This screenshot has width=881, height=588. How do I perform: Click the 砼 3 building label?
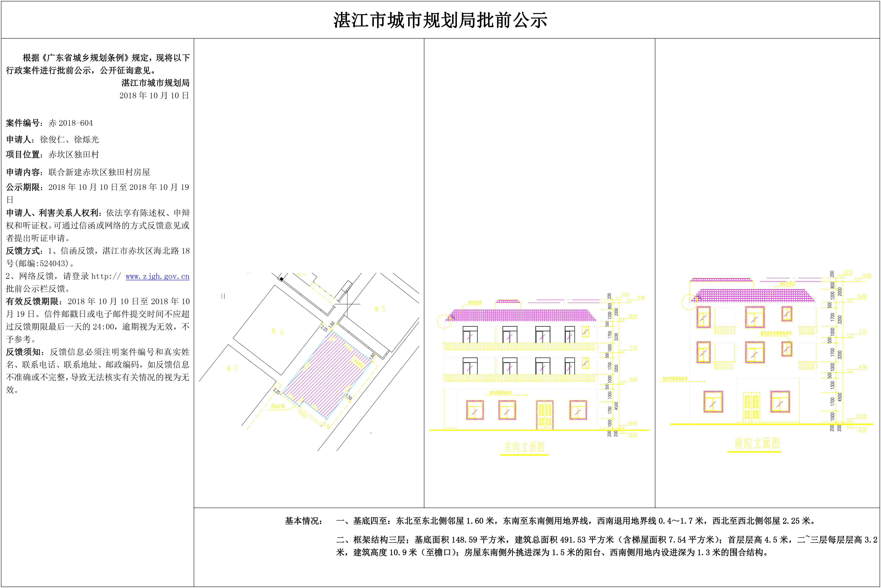(x=232, y=368)
